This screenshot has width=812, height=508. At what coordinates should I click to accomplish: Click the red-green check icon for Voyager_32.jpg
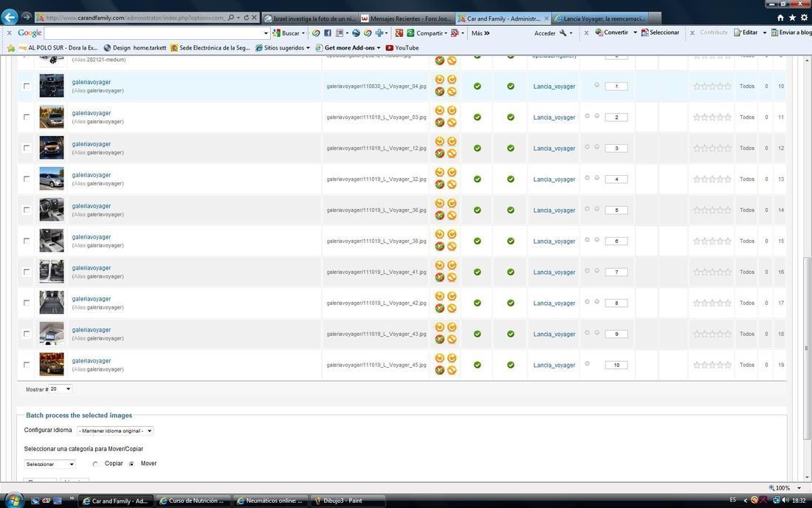point(439,185)
